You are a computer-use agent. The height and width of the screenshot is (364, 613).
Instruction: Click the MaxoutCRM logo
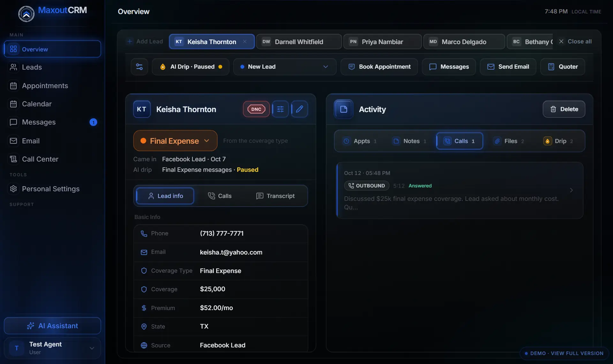53,13
